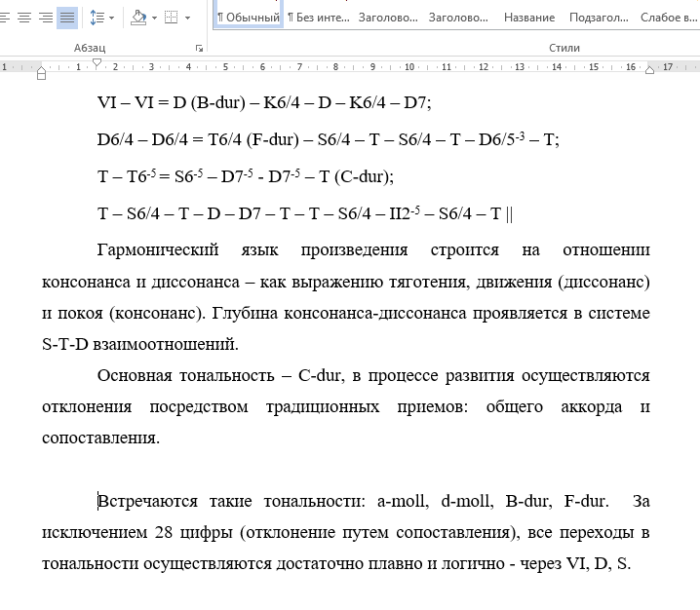Viewport: 700px width, 610px height.
Task: Align paragraph text to the right
Action: [46, 18]
